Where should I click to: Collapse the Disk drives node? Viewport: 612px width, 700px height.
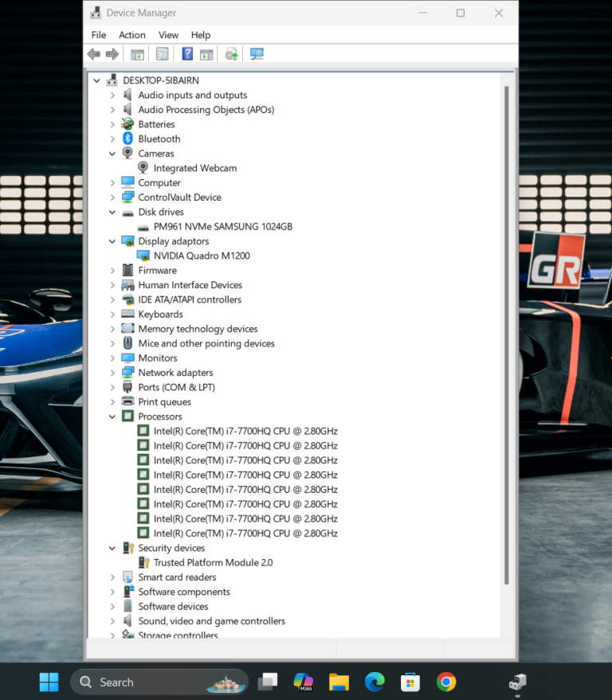(112, 212)
